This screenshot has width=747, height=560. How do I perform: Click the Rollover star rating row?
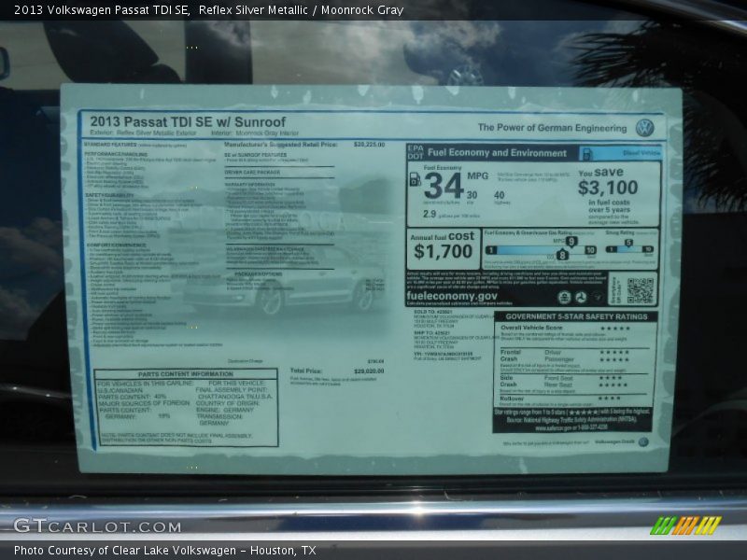609,398
